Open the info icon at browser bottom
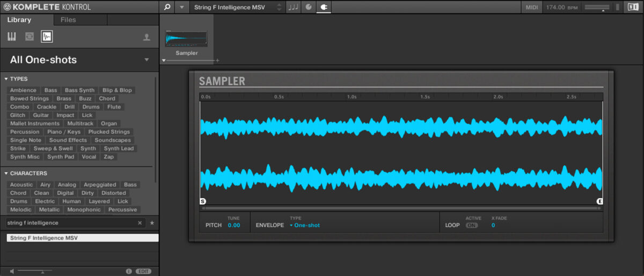The image size is (644, 276). (128, 271)
